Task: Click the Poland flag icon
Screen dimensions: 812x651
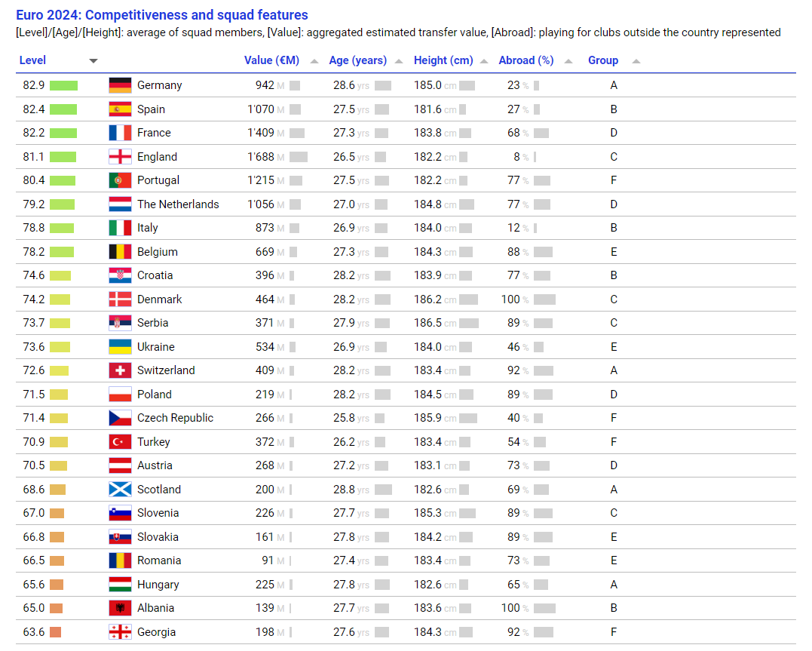Action: [120, 395]
